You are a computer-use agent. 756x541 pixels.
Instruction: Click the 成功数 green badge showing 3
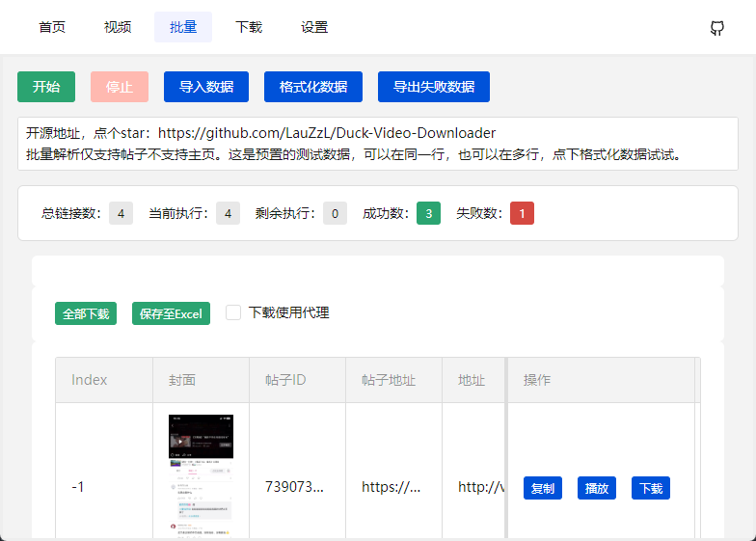tap(428, 213)
